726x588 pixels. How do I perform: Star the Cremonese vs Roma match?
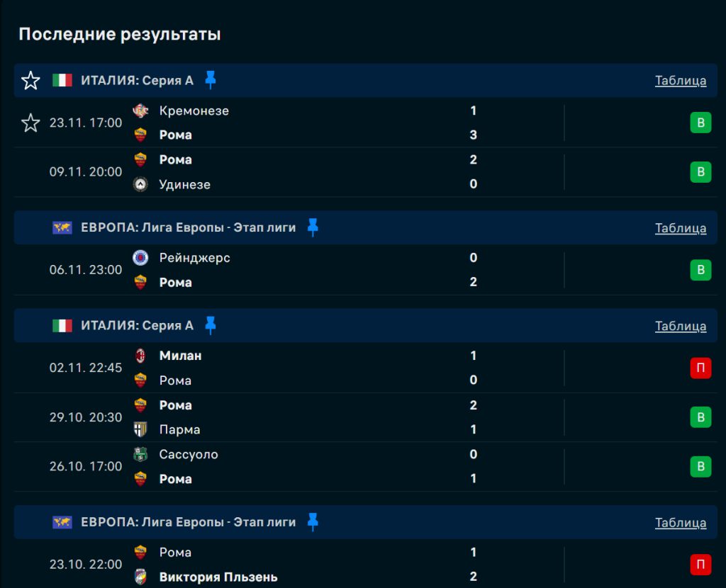[x=30, y=123]
